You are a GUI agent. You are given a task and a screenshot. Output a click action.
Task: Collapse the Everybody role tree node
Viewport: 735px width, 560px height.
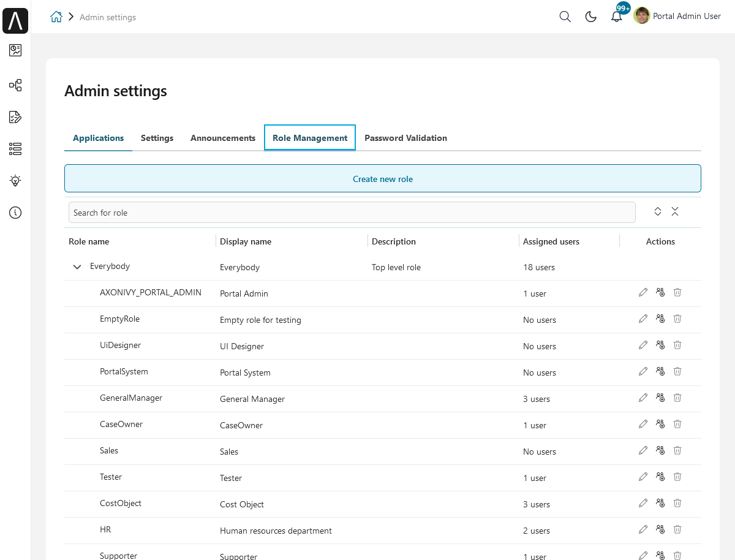77,267
